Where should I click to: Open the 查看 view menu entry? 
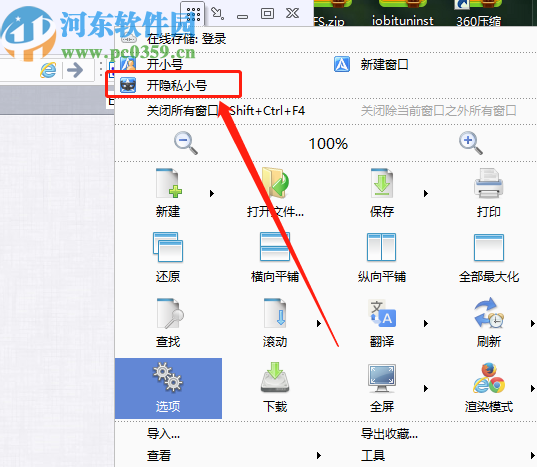point(159,455)
